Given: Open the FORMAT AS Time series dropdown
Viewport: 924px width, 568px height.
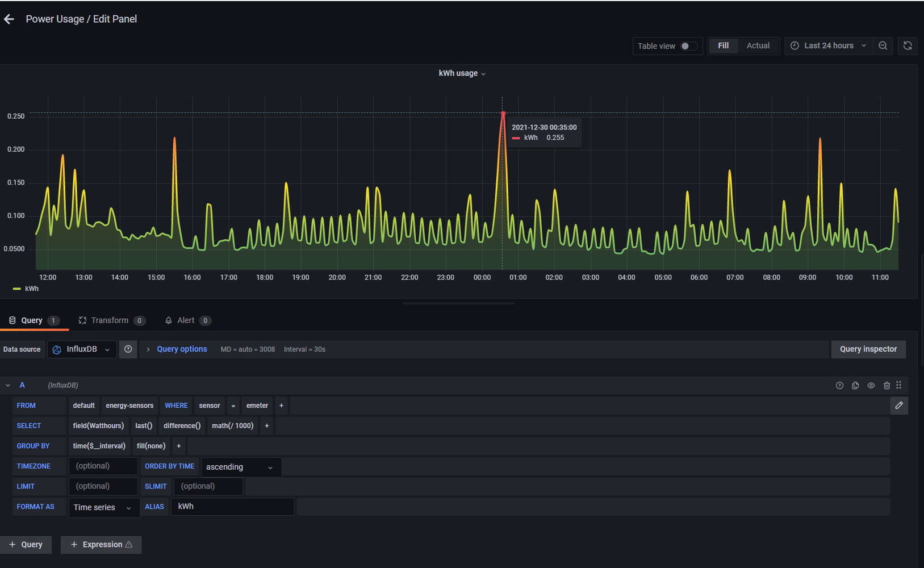Looking at the screenshot, I should click(x=104, y=507).
